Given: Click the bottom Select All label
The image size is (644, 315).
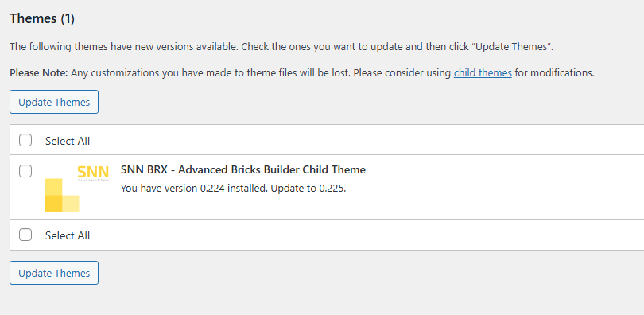Looking at the screenshot, I should (68, 235).
